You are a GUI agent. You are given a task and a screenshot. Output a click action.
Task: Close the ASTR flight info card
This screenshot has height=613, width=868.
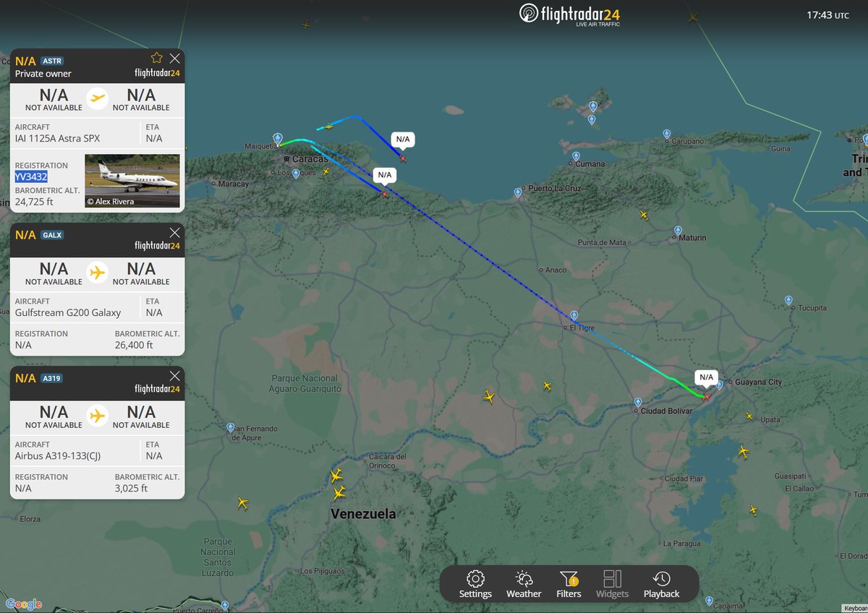(175, 58)
